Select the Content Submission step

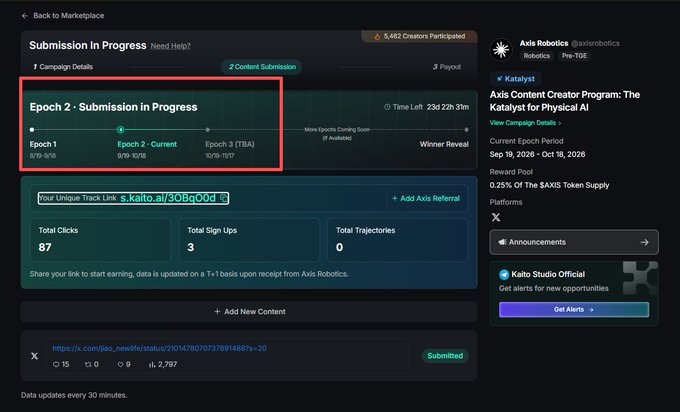pos(262,67)
